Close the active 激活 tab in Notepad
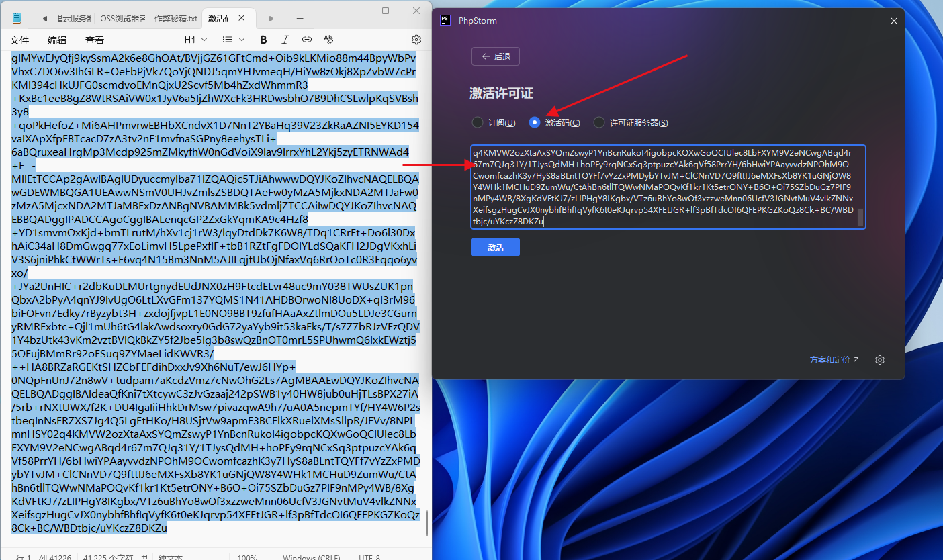Image resolution: width=943 pixels, height=560 pixels. click(x=242, y=18)
